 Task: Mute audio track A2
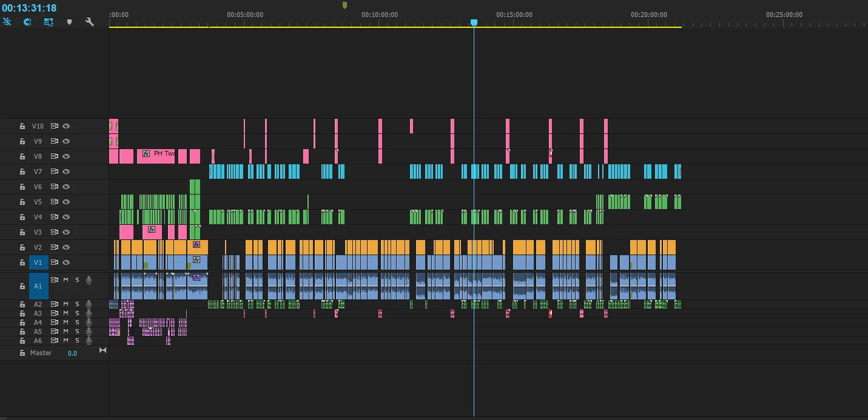(66, 304)
